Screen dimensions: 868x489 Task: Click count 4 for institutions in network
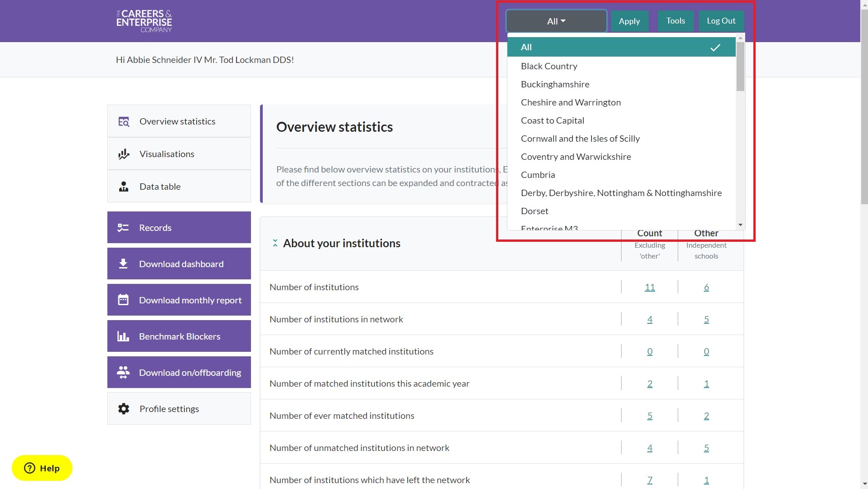pos(650,319)
